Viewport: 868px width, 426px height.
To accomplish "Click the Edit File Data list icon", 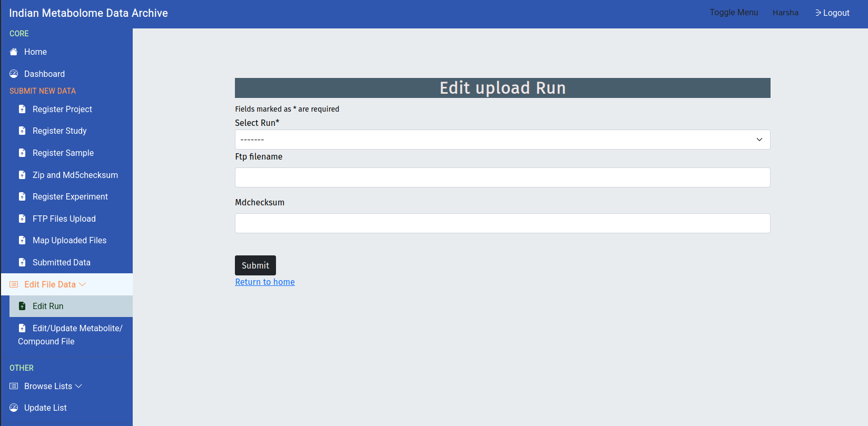I will pos(14,284).
